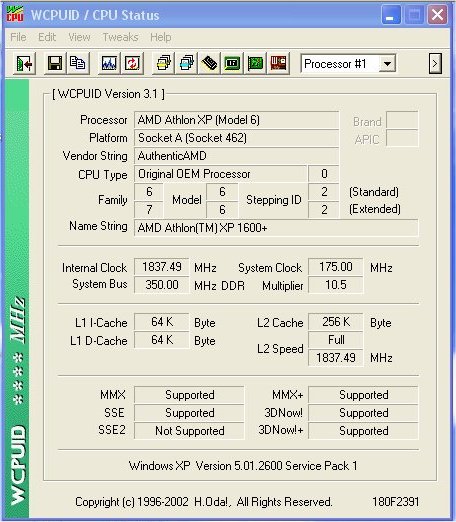
Task: Open the real-time clock graph icon
Action: (x=109, y=63)
